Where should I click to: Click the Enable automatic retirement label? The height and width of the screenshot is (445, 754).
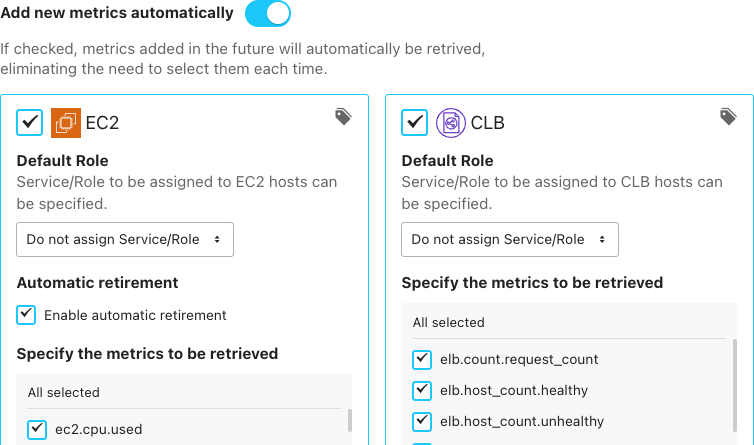coord(135,315)
